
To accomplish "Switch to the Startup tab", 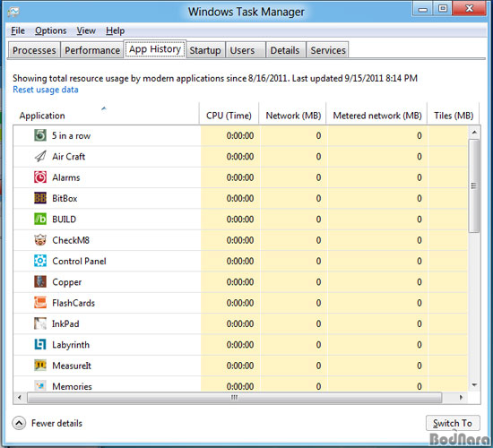I will [x=205, y=50].
